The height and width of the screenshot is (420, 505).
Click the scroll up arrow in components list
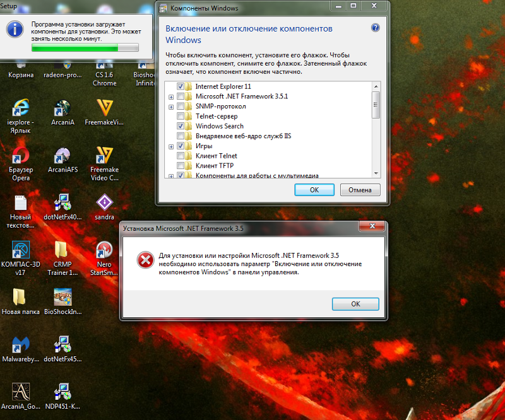[x=376, y=86]
